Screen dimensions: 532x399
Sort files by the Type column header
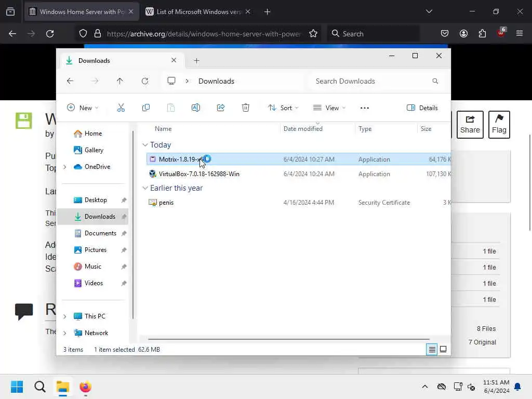[x=365, y=129]
